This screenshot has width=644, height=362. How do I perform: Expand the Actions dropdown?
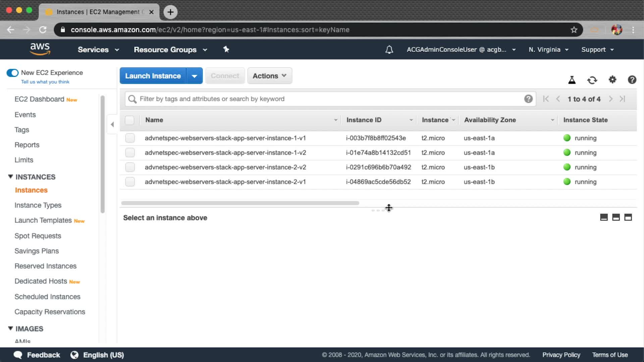269,76
